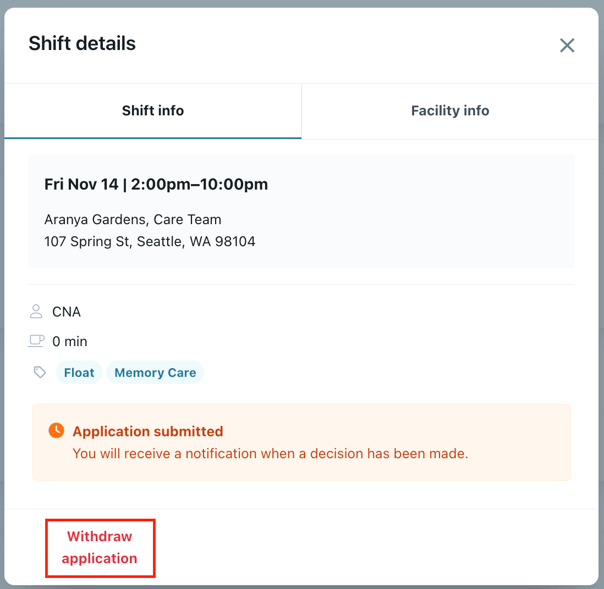This screenshot has width=604, height=589.
Task: Switch to the Facility info tab
Action: click(x=450, y=111)
